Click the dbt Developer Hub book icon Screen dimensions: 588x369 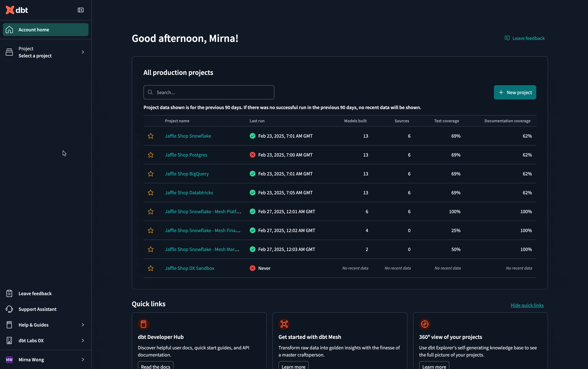pyautogui.click(x=143, y=324)
